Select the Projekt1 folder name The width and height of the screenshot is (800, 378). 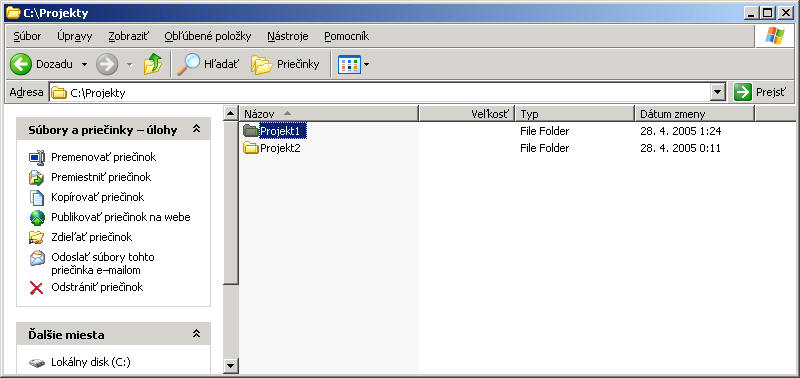283,131
